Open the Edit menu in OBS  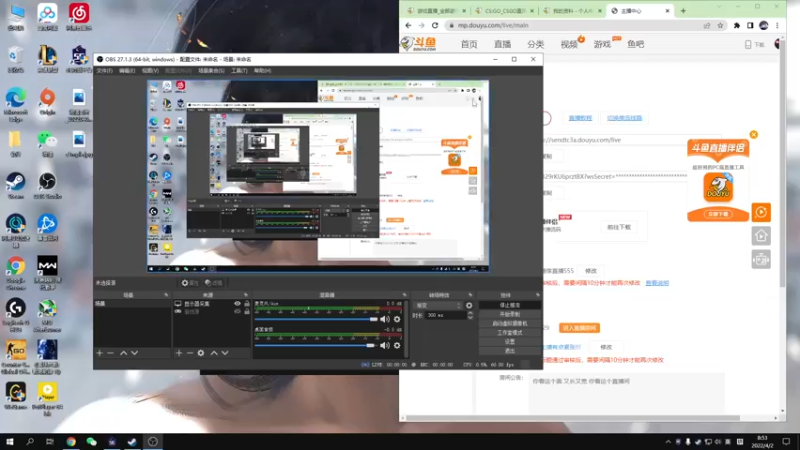point(127,70)
